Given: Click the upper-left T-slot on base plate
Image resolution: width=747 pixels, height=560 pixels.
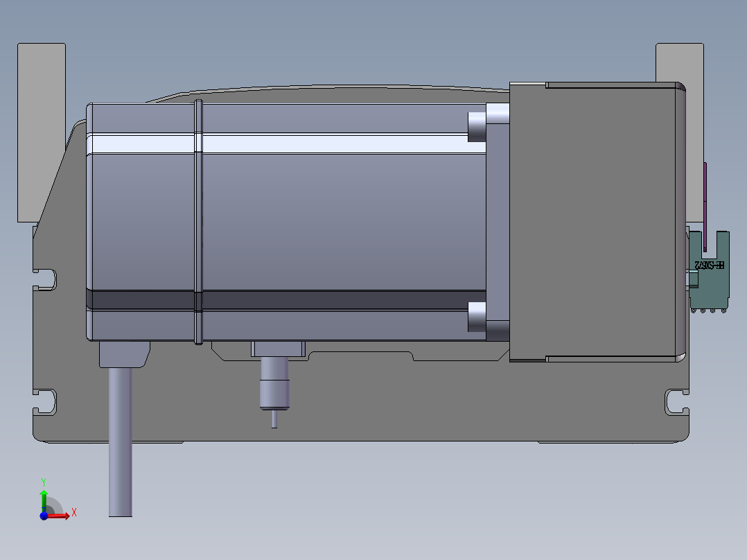Looking at the screenshot, I should tap(45, 280).
